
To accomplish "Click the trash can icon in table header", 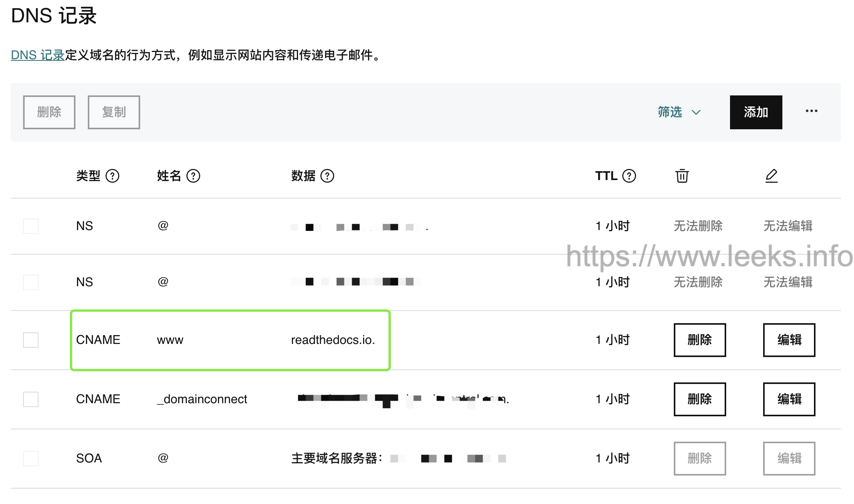I will pyautogui.click(x=682, y=176).
